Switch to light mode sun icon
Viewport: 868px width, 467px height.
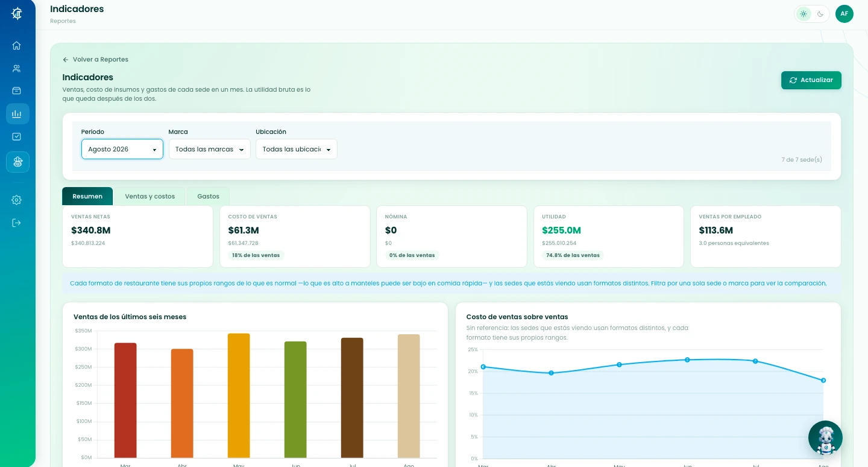click(804, 14)
